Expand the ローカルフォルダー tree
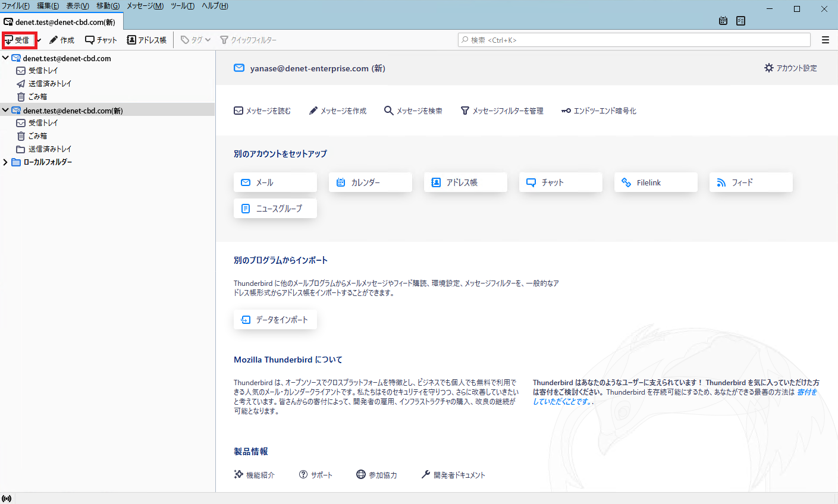The height and width of the screenshot is (504, 838). tap(5, 162)
